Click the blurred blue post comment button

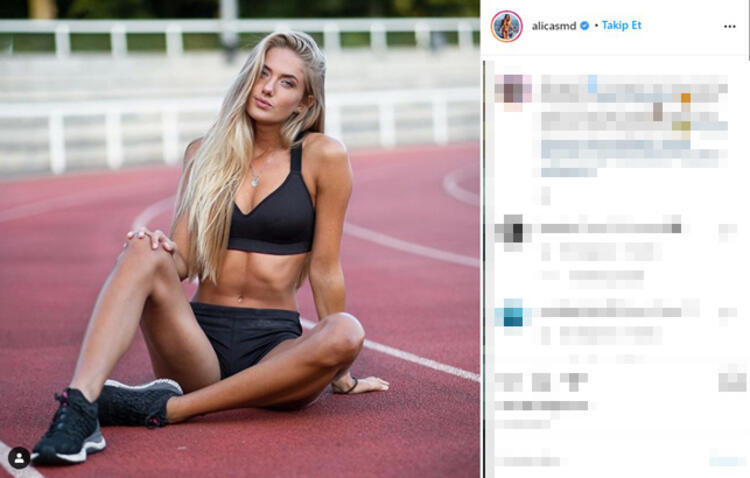[727, 461]
